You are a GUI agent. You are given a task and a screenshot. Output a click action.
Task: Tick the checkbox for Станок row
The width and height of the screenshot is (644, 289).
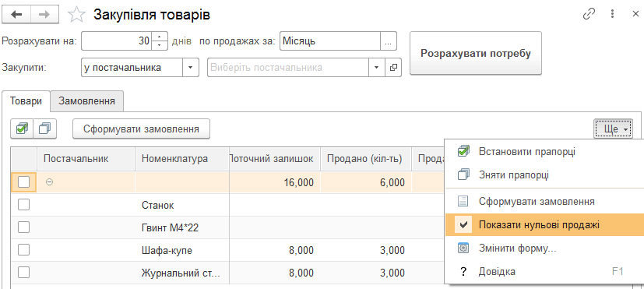(24, 204)
